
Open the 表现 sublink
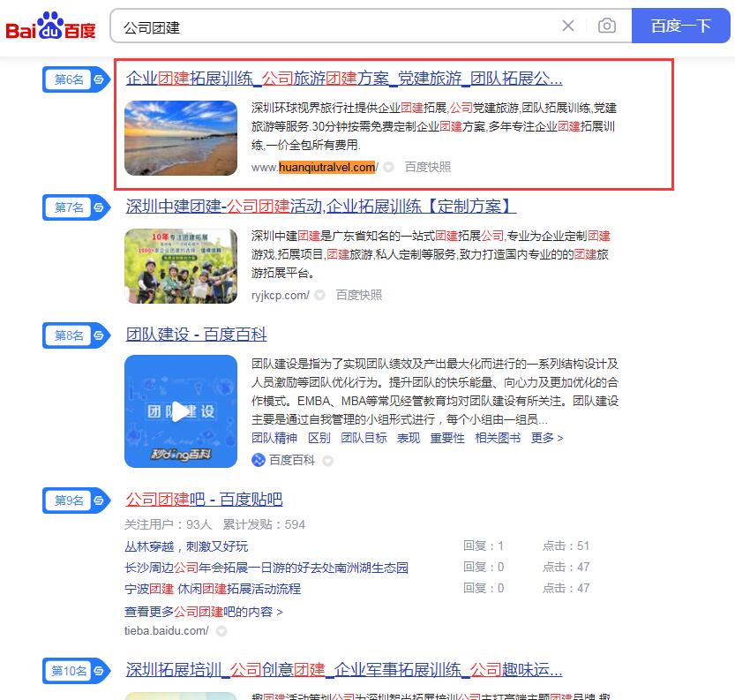pyautogui.click(x=409, y=438)
